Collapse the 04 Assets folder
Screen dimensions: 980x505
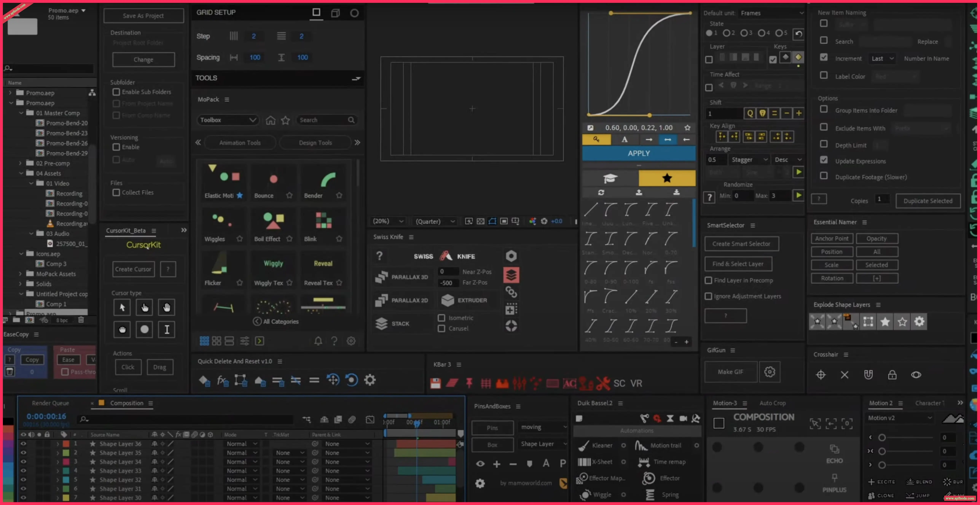click(x=21, y=173)
